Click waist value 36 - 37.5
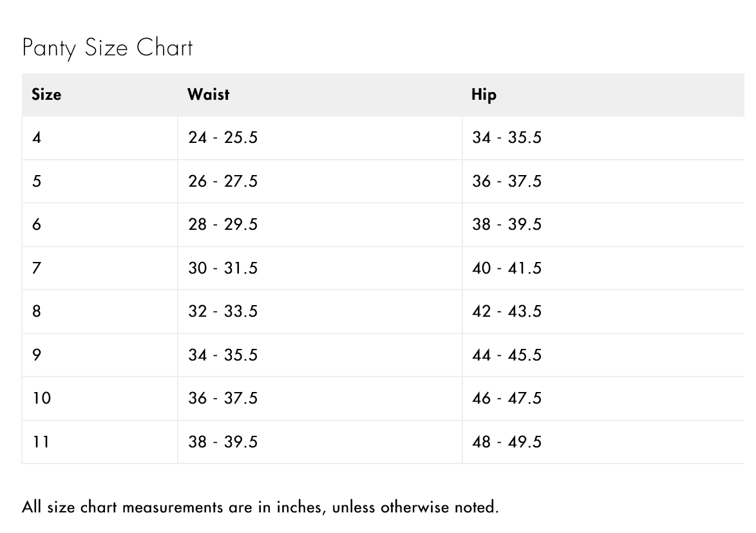The height and width of the screenshot is (533, 756). [x=223, y=398]
